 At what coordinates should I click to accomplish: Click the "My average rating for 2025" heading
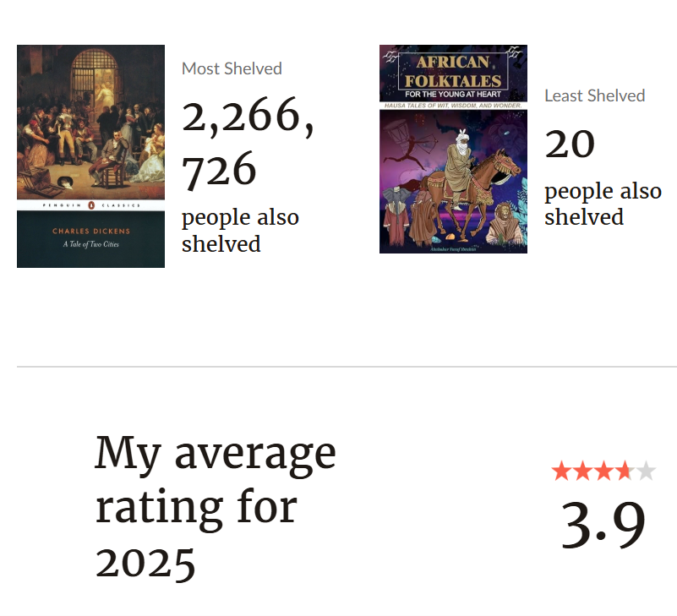pyautogui.click(x=215, y=507)
